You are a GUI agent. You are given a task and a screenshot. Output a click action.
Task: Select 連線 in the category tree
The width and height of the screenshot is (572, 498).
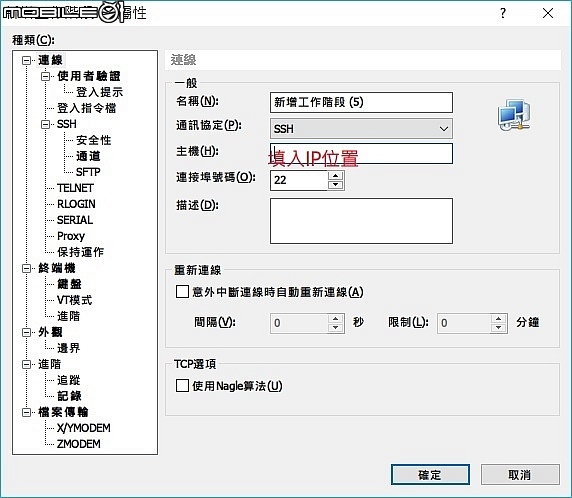[50, 60]
